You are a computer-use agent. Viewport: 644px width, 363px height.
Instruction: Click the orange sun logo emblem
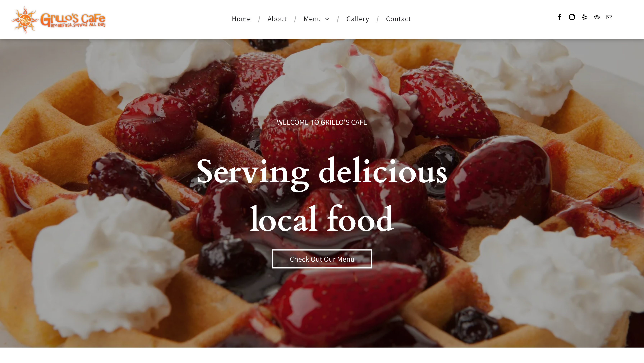point(25,20)
